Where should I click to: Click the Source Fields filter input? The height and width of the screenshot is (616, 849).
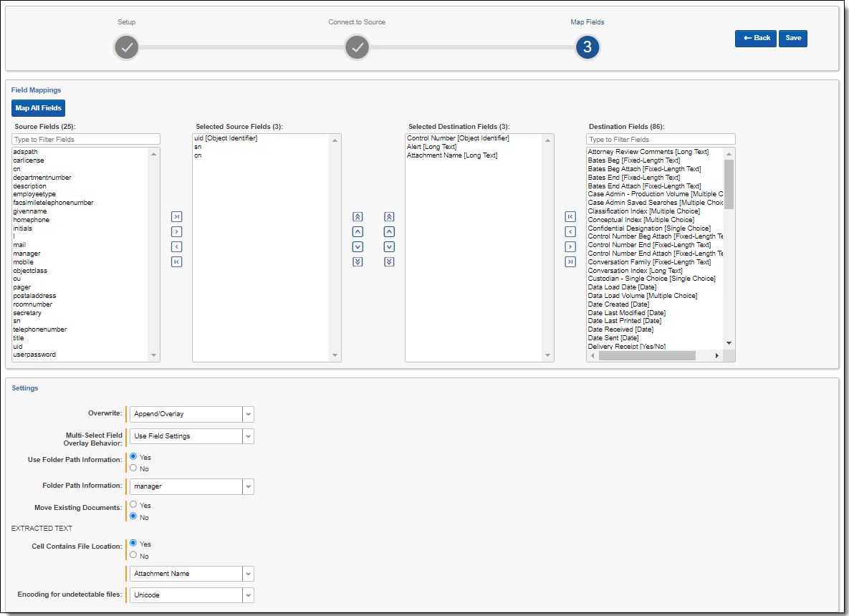point(86,140)
